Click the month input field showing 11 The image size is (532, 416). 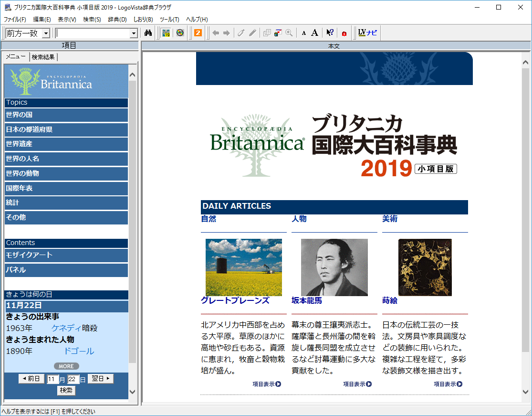click(52, 379)
